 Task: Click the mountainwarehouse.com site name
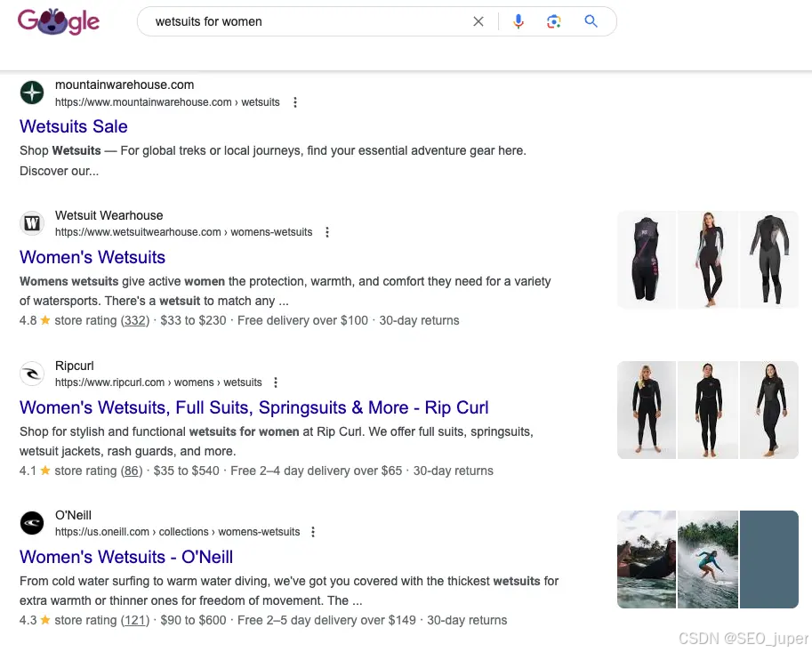pos(125,85)
